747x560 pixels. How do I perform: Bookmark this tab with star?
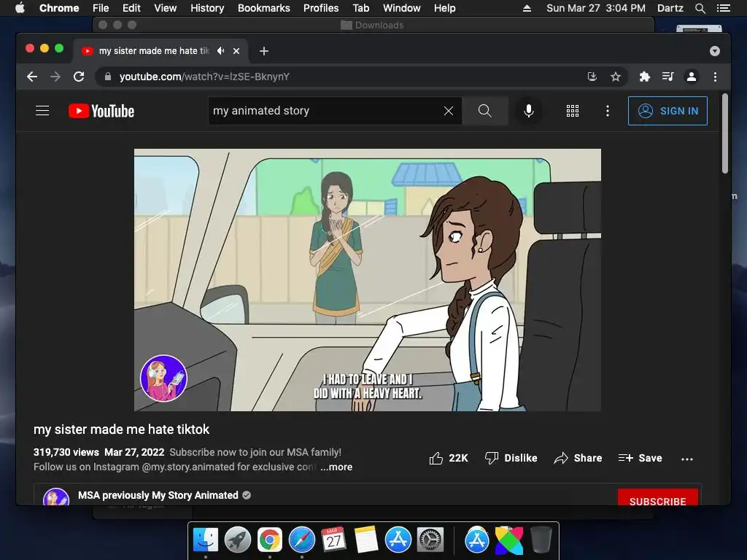click(x=616, y=77)
